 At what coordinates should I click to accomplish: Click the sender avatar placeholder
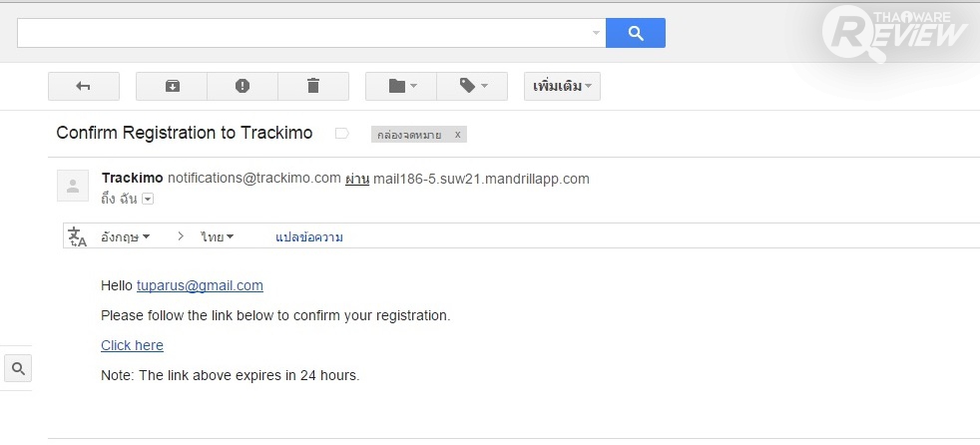point(73,186)
